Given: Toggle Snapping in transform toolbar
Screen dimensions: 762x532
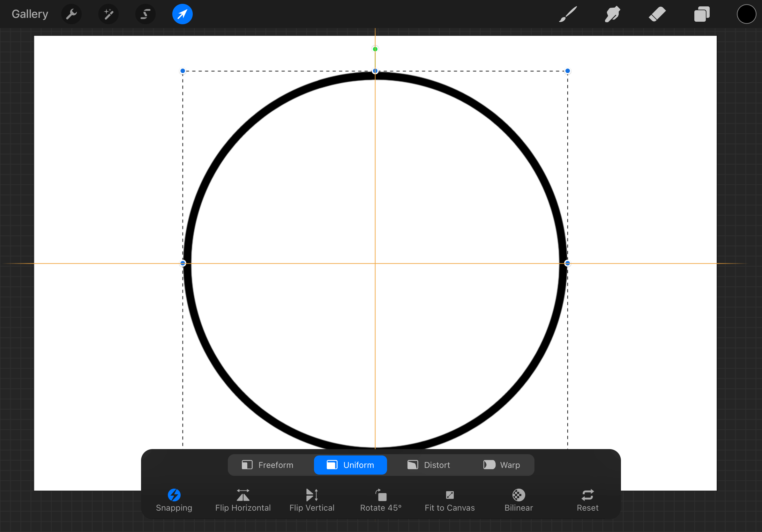Looking at the screenshot, I should [174, 500].
